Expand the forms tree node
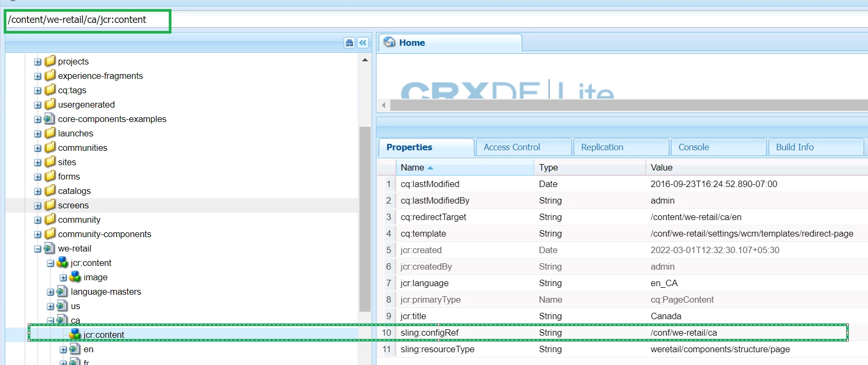 pyautogui.click(x=38, y=177)
